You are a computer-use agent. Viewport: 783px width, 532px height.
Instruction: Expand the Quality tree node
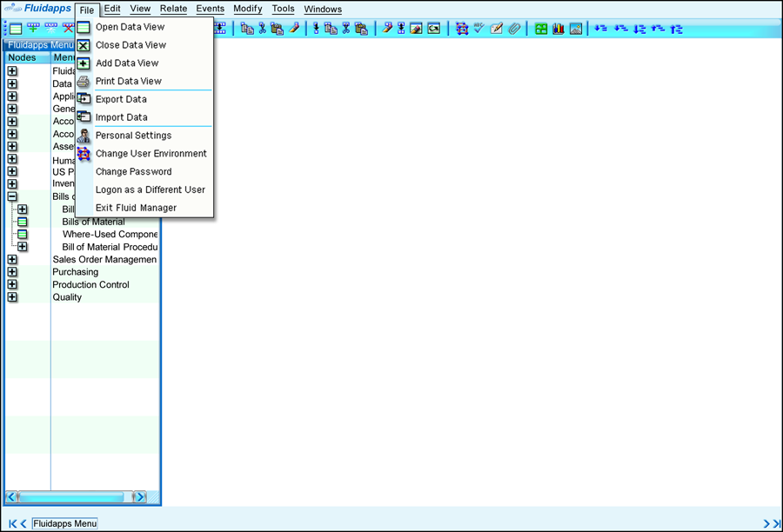(x=12, y=297)
